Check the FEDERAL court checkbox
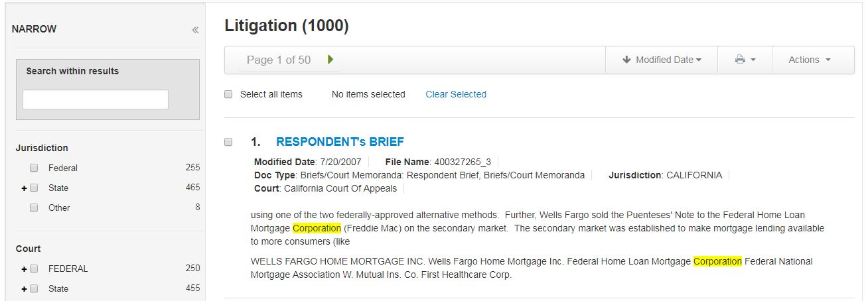Image resolution: width=868 pixels, height=301 pixels. coord(34,269)
